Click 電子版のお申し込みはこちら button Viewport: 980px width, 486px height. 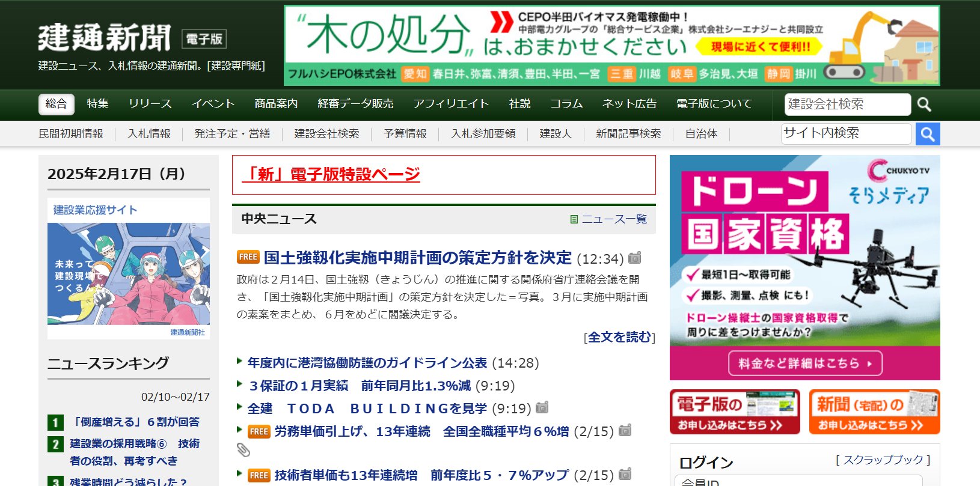(735, 412)
